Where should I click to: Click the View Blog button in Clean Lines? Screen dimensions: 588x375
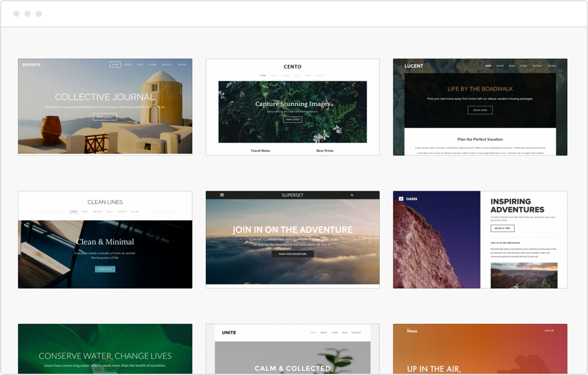click(x=105, y=269)
